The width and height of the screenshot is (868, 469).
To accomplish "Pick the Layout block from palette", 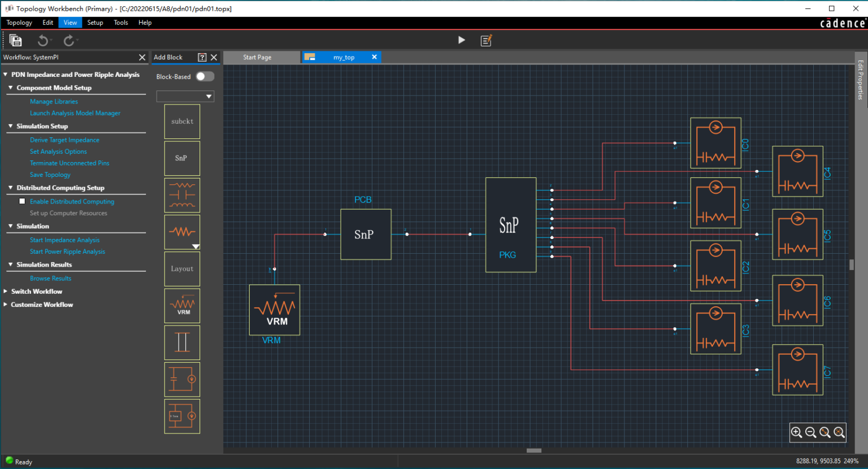I will click(182, 269).
